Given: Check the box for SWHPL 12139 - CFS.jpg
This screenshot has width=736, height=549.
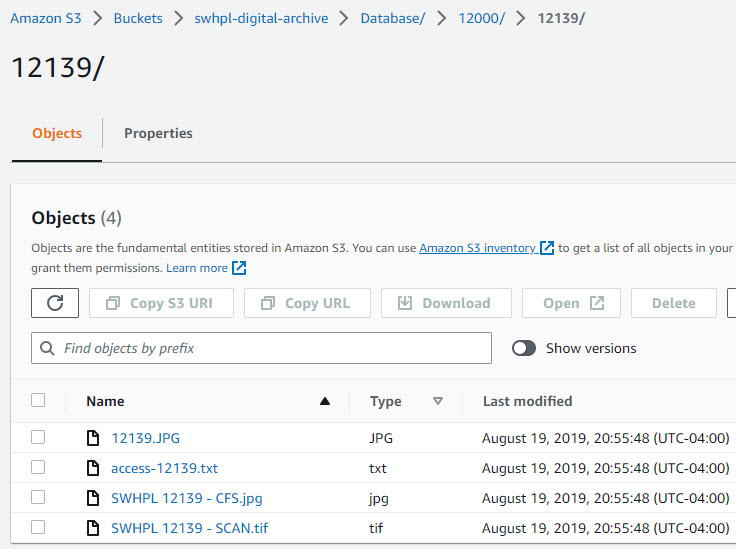Looking at the screenshot, I should point(38,497).
